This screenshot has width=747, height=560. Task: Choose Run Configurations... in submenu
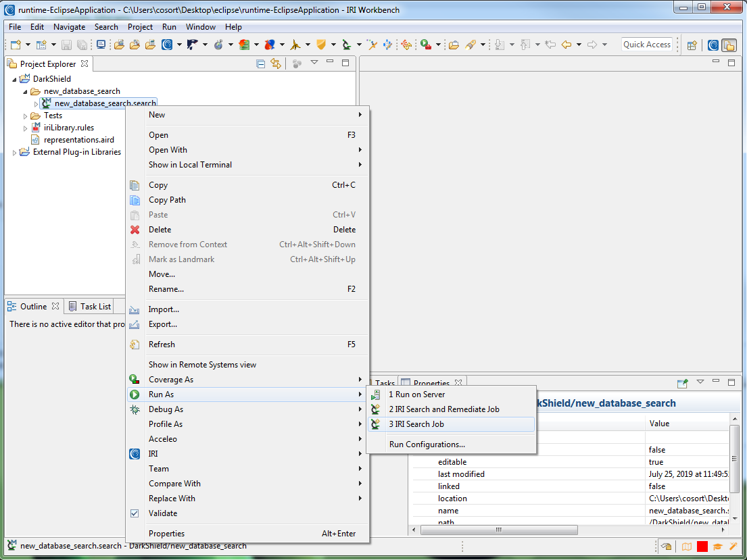[451, 444]
